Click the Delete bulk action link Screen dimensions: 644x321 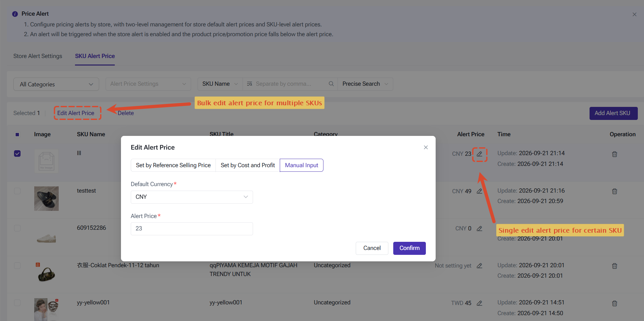tap(126, 113)
